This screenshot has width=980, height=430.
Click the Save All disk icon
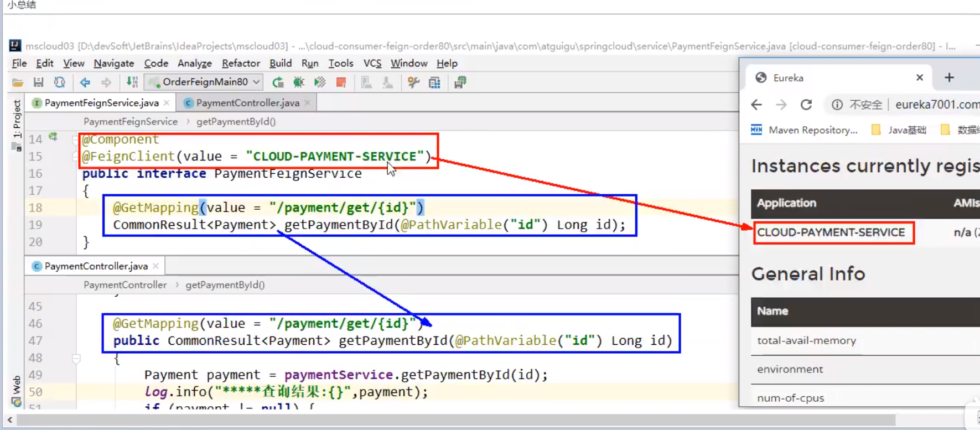coord(38,82)
